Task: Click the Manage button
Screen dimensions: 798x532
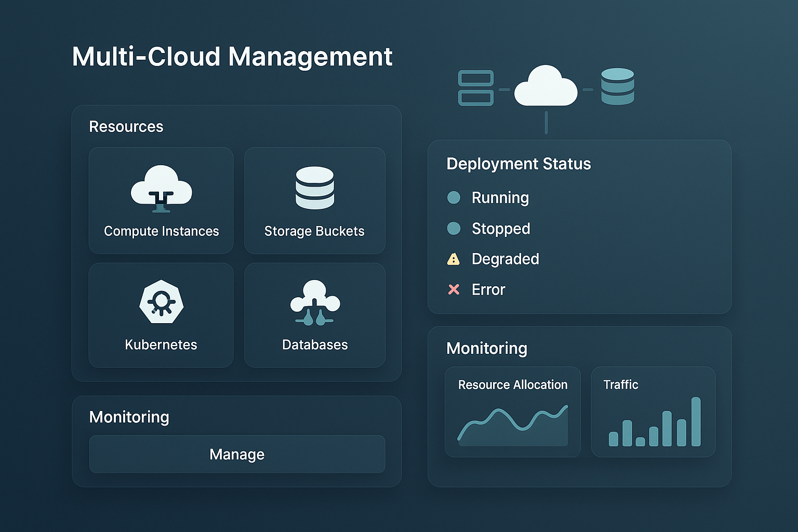Action: point(236,454)
